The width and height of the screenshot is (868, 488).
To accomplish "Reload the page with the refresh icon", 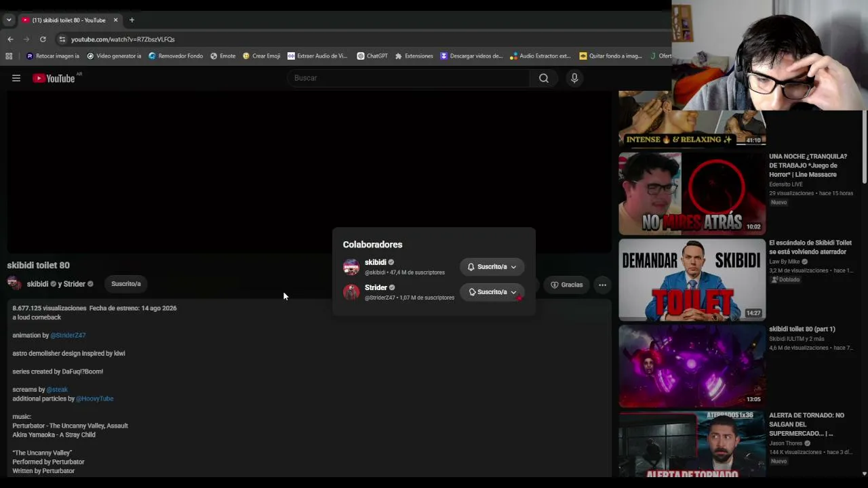I will tap(43, 39).
